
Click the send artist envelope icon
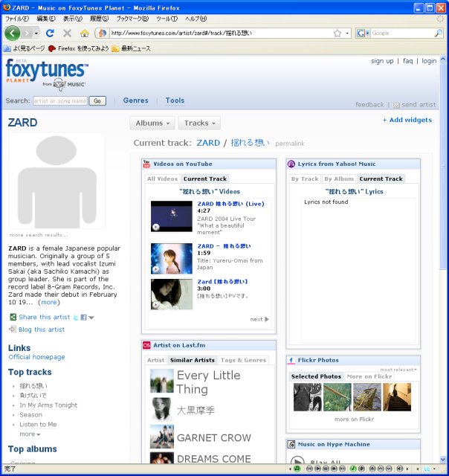coord(396,105)
